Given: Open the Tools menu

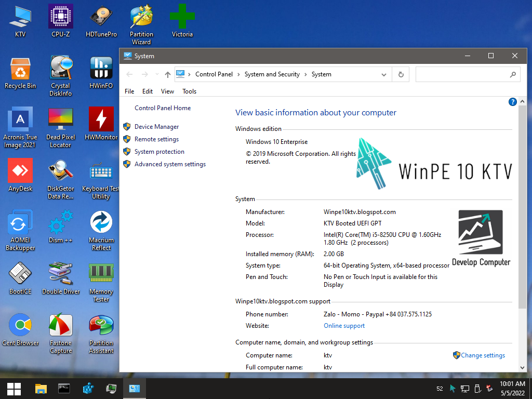Looking at the screenshot, I should point(189,91).
